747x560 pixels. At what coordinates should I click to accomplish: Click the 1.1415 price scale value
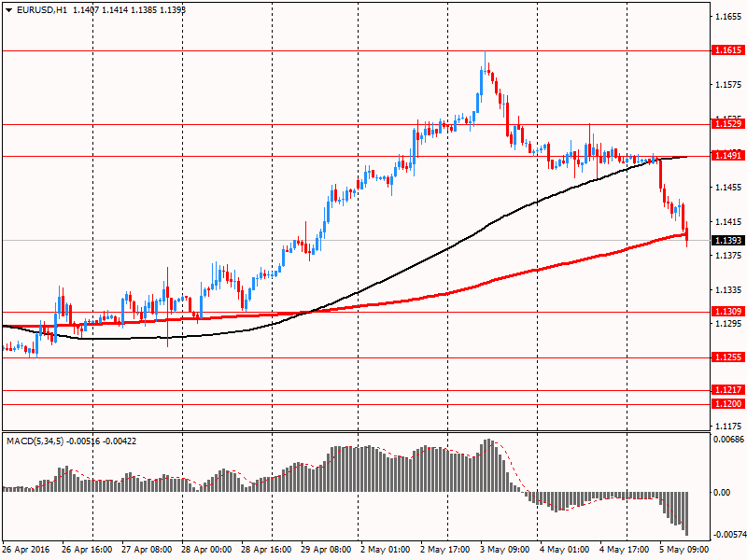pyautogui.click(x=728, y=221)
